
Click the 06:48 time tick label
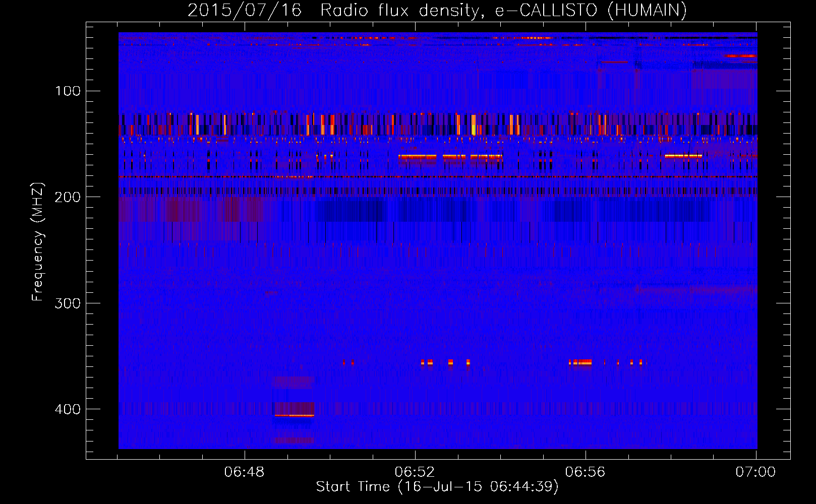tap(245, 472)
